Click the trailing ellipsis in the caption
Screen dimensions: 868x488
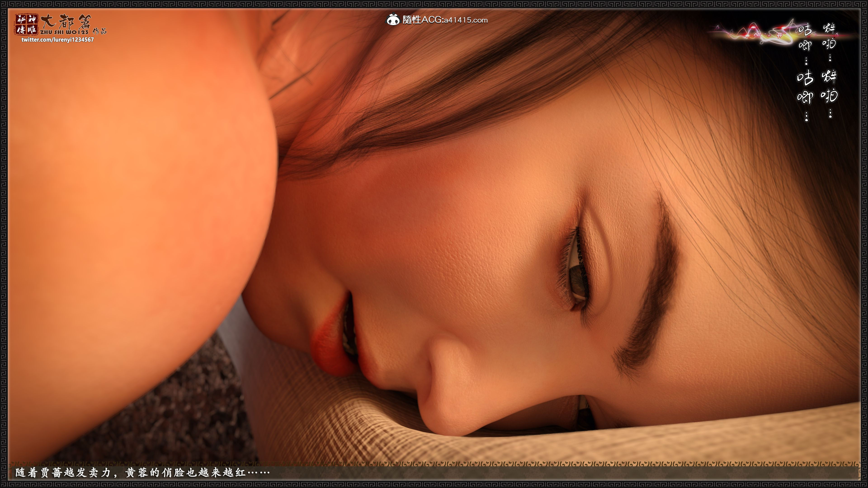tap(259, 473)
